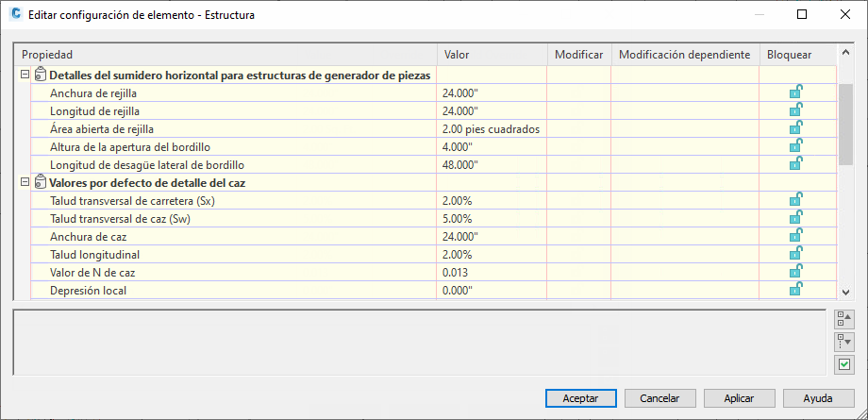Click the Propiedad column header
868x420 pixels.
pos(226,55)
